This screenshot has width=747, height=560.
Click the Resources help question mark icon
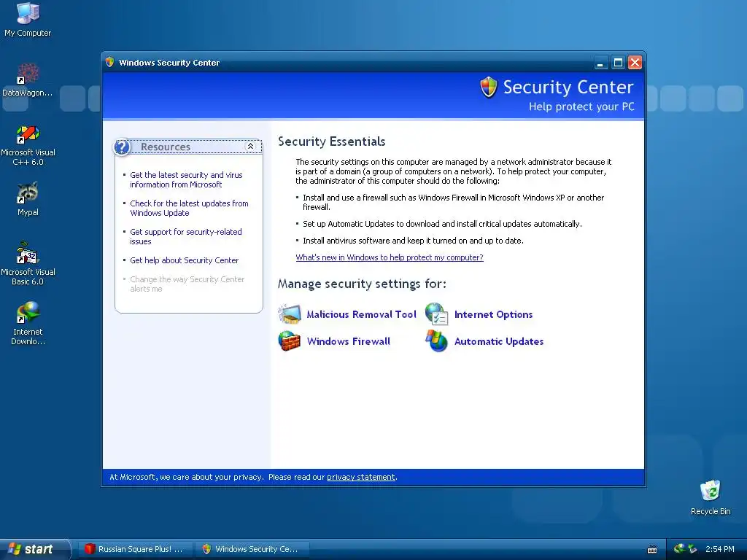122,147
